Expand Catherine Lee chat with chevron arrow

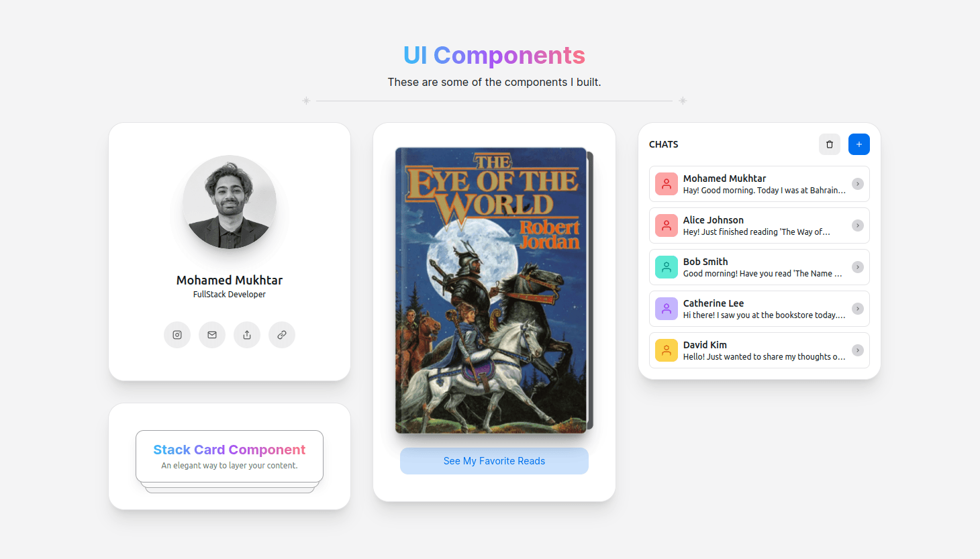pos(858,309)
